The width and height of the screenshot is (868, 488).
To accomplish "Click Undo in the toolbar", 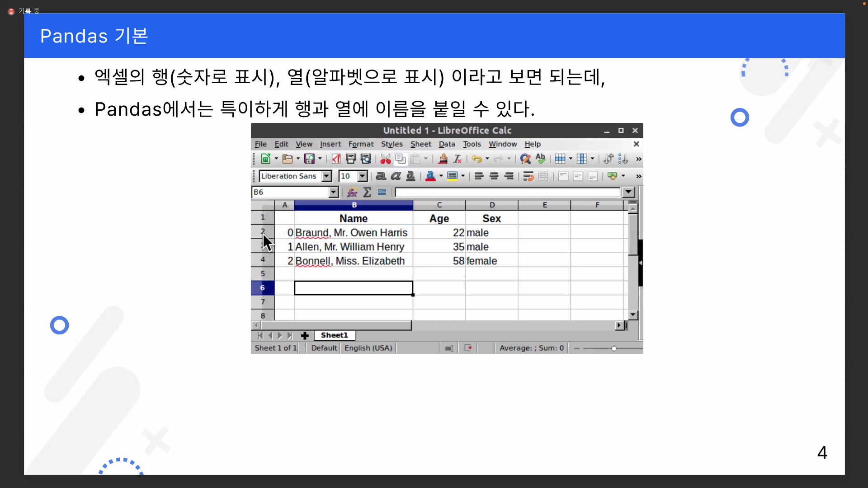I will (477, 159).
